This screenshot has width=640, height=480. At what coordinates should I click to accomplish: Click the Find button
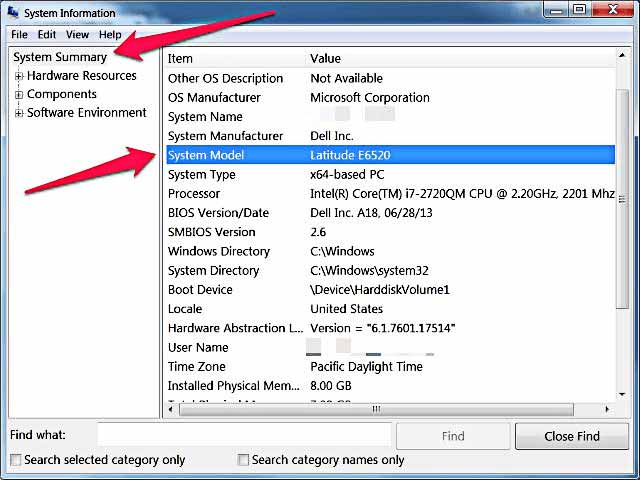coord(453,436)
